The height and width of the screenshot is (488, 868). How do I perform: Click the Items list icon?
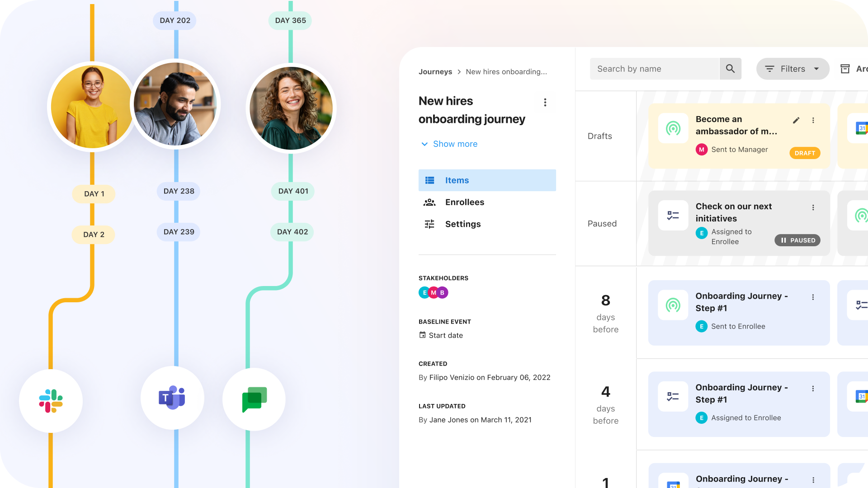tap(429, 180)
